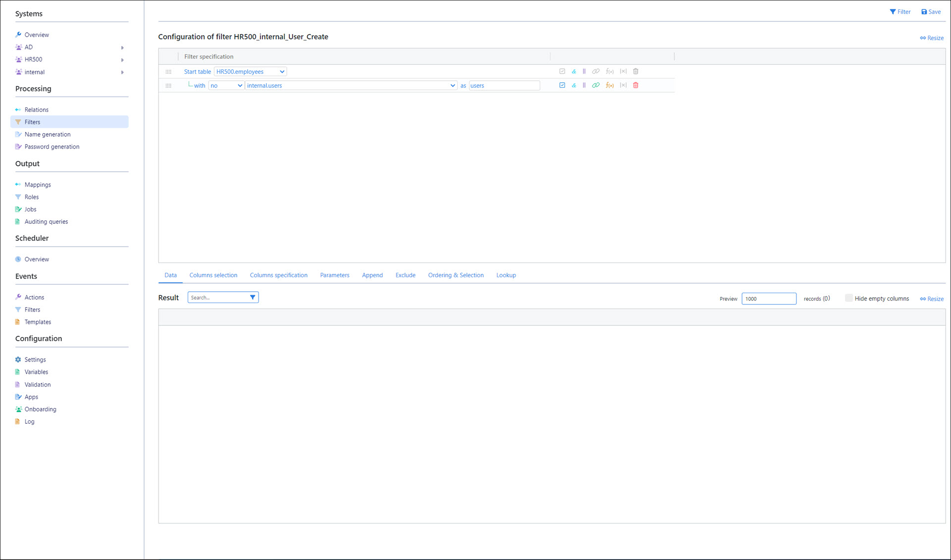Click the Preview records count field
The image size is (951, 560).
click(768, 299)
